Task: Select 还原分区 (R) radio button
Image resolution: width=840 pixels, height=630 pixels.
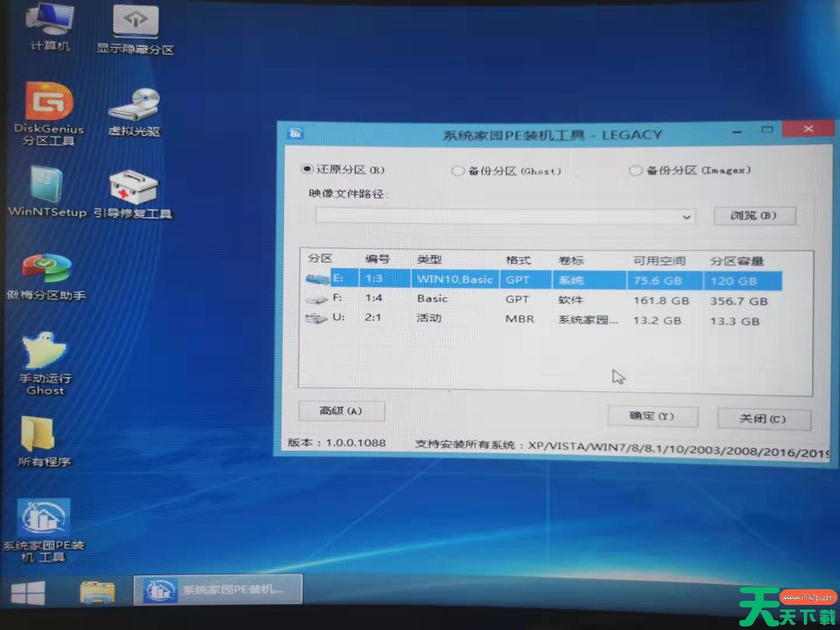Action: pyautogui.click(x=307, y=169)
